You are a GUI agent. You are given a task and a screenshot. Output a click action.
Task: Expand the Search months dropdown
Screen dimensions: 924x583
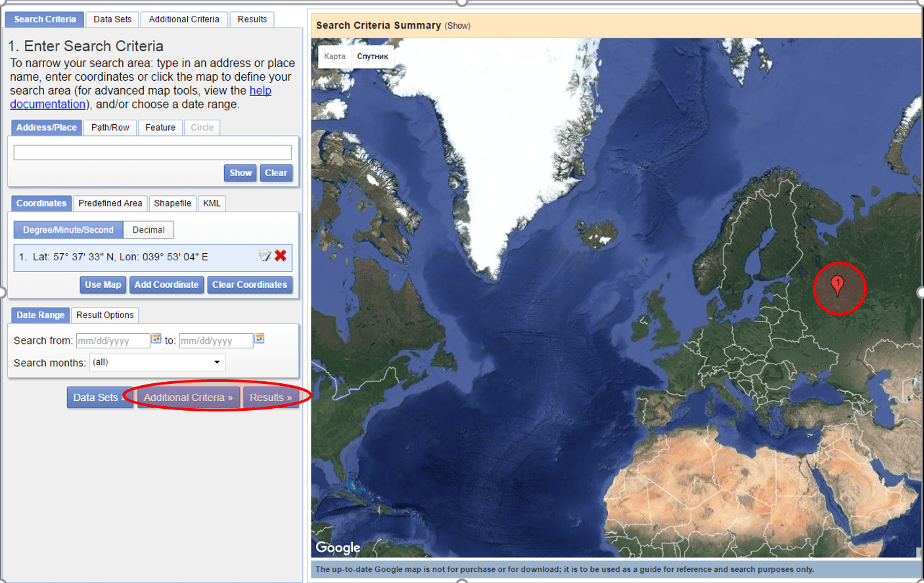[x=158, y=362]
